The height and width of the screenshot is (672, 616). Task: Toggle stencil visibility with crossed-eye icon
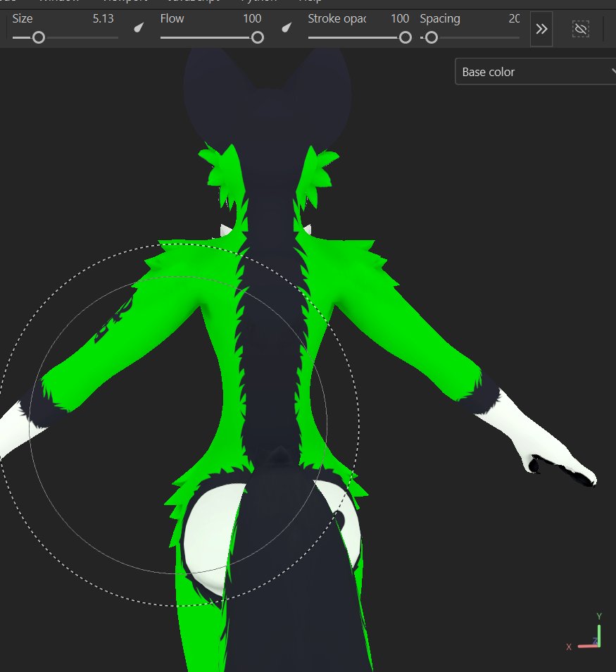[x=580, y=29]
